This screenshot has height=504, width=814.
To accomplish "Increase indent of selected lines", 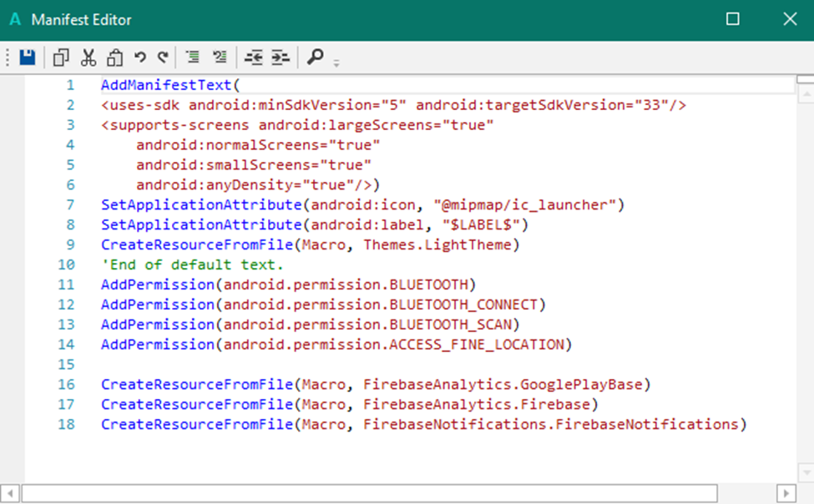I will point(281,57).
